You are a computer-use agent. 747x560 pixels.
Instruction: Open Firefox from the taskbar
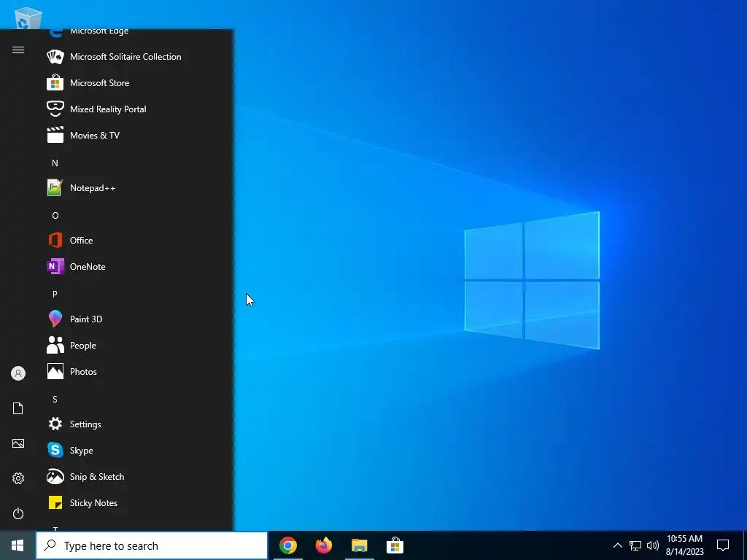coord(323,545)
